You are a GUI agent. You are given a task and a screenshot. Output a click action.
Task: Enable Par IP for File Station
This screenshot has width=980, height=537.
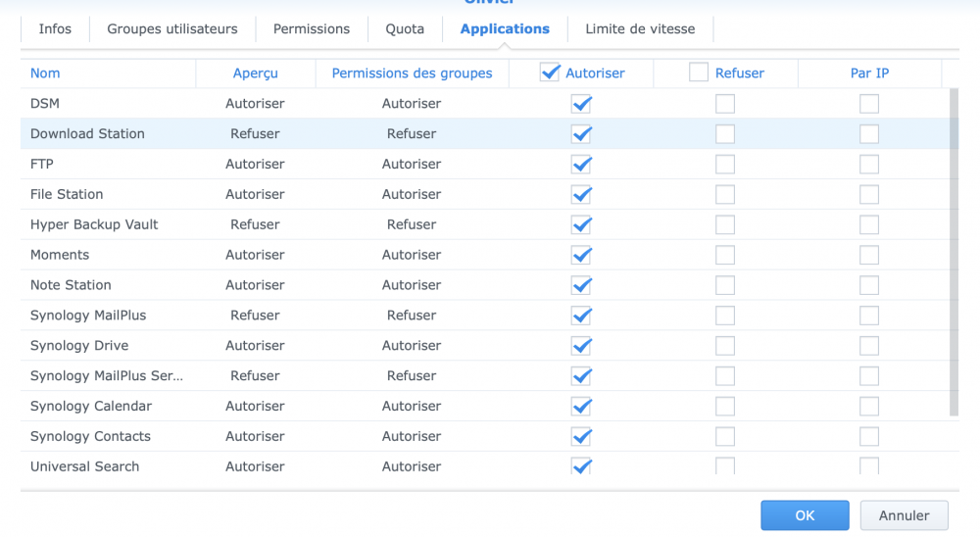pos(869,195)
